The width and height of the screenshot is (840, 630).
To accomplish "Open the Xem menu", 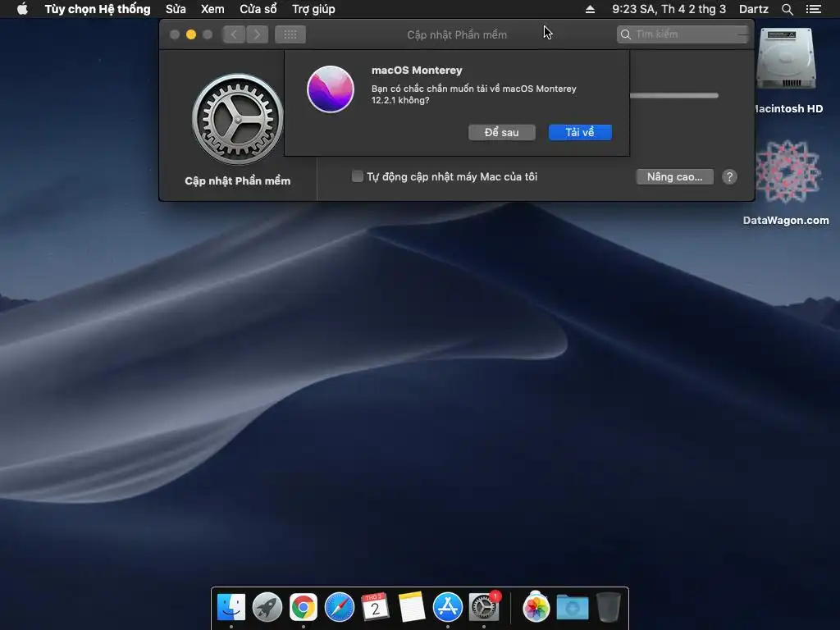I will click(x=212, y=9).
